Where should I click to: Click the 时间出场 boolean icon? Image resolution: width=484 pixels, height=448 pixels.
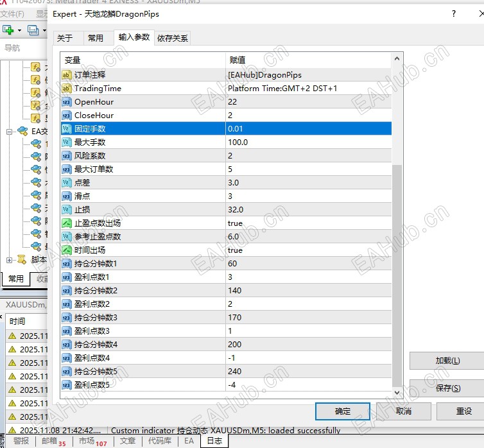(66, 250)
